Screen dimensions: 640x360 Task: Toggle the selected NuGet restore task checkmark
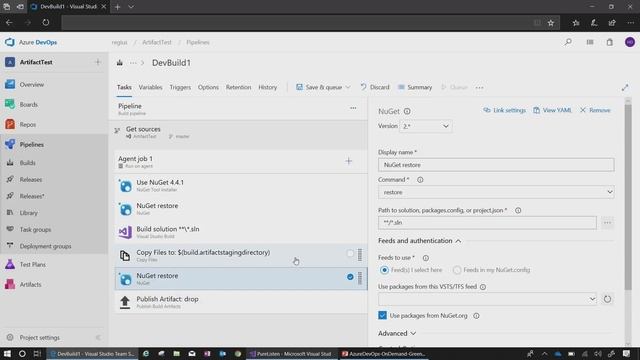tap(350, 277)
